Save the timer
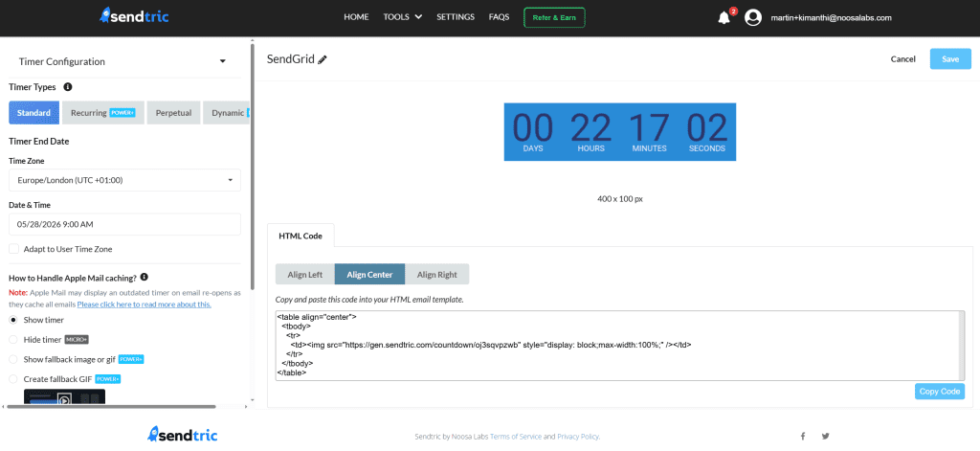The height and width of the screenshot is (451, 980). [x=950, y=58]
